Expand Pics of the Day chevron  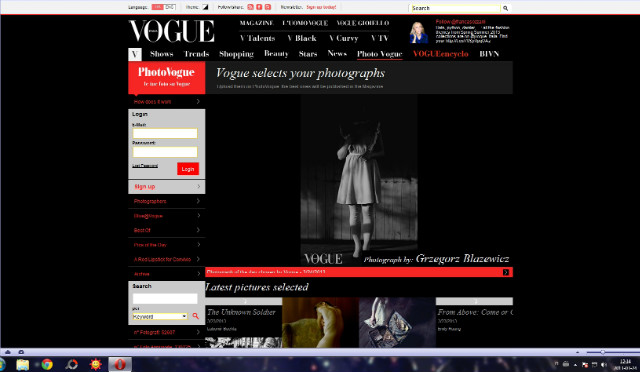click(x=198, y=245)
